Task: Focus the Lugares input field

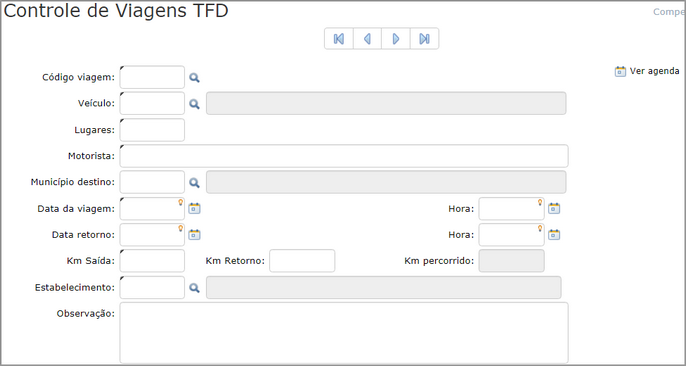Action: [x=152, y=130]
